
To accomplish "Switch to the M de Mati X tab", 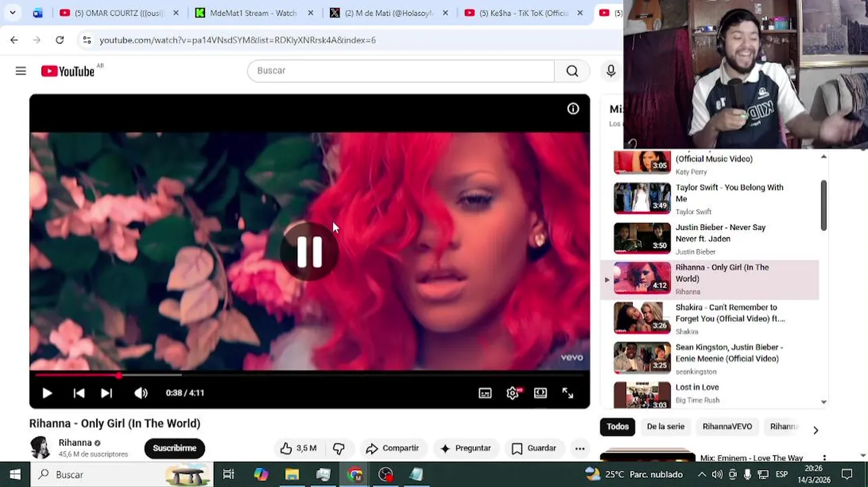I will pyautogui.click(x=389, y=13).
